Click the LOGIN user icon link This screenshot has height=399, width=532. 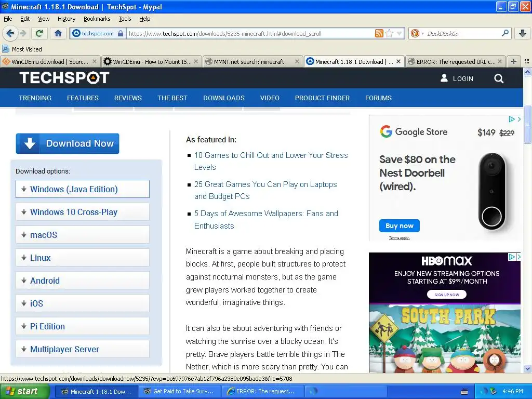pyautogui.click(x=457, y=78)
